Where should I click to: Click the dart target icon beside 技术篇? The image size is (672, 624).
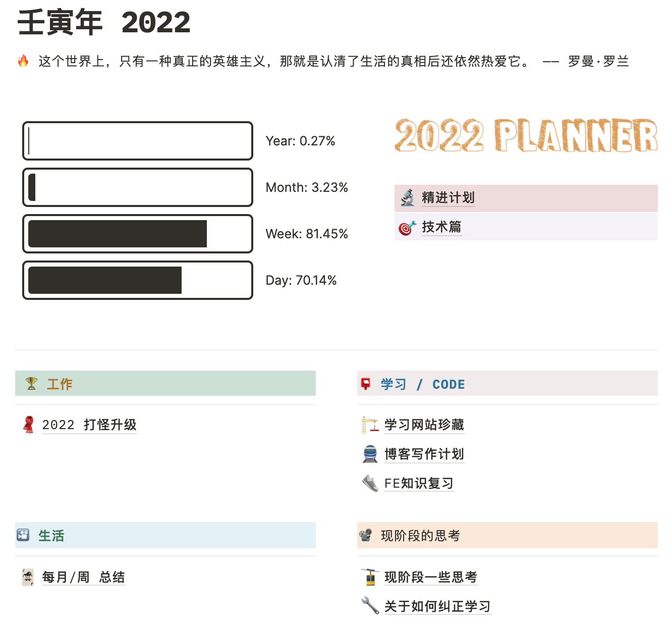coord(407,227)
